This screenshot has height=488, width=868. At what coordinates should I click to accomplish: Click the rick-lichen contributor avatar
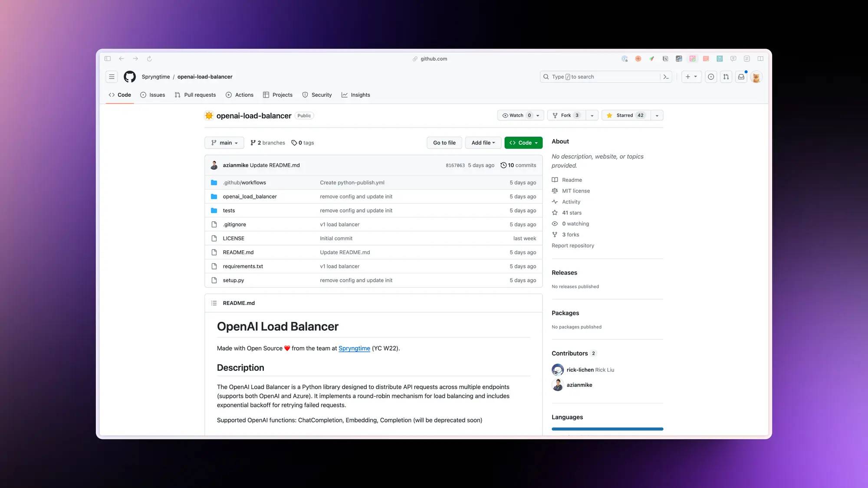(x=558, y=370)
